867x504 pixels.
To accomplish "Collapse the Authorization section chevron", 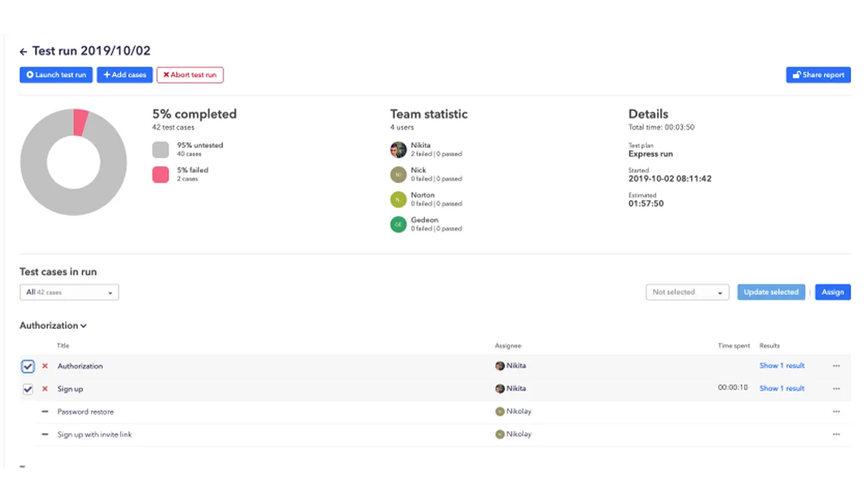I will click(82, 325).
